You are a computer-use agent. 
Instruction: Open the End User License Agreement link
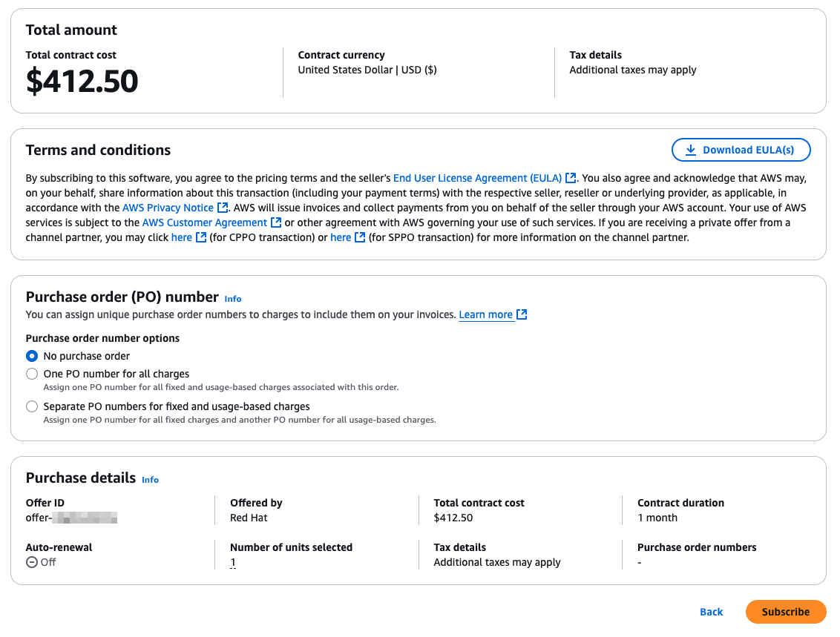pos(477,178)
